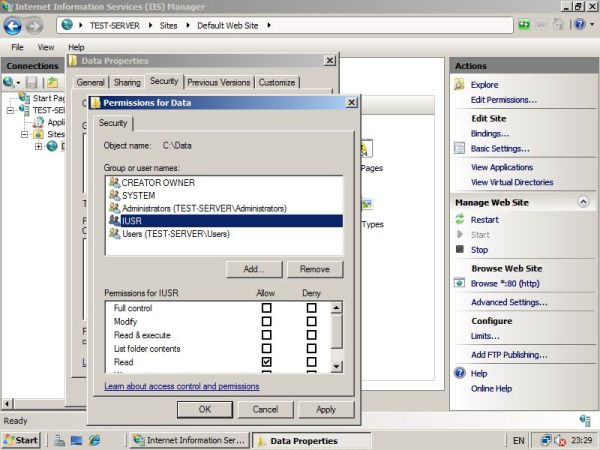The image size is (600, 450).
Task: Click the status bar network server icon
Action: click(x=585, y=420)
